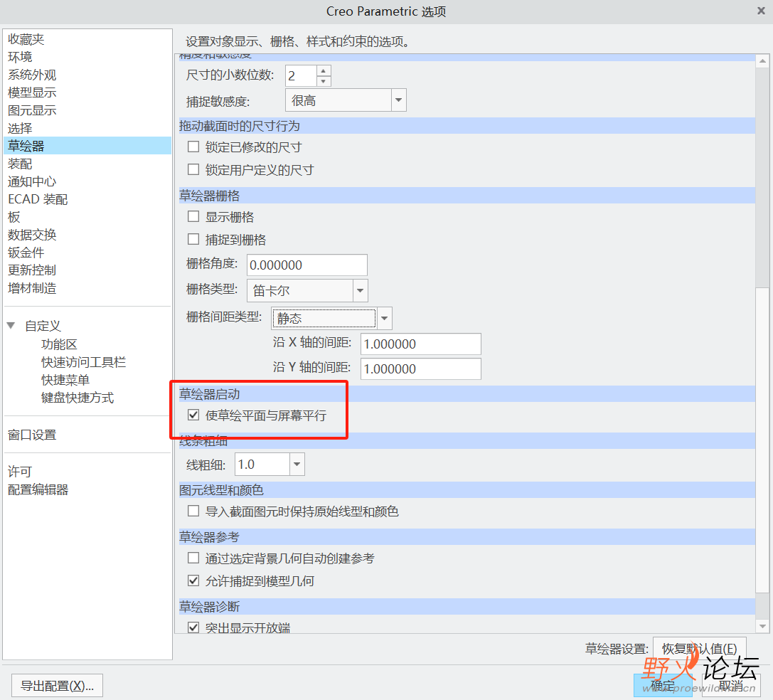Open 功能区 customization

[59, 344]
